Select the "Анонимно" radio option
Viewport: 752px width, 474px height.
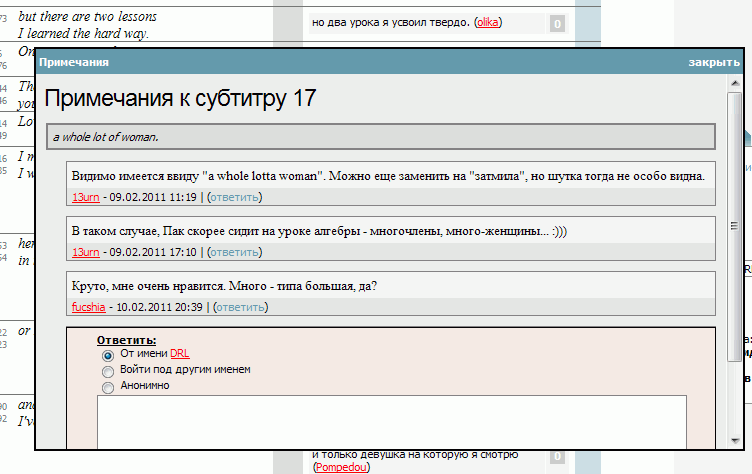(x=108, y=386)
